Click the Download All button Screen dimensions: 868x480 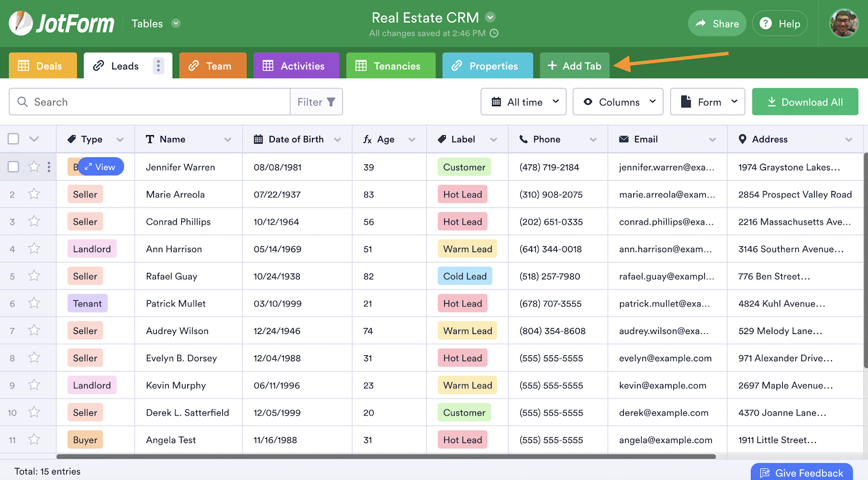tap(805, 102)
